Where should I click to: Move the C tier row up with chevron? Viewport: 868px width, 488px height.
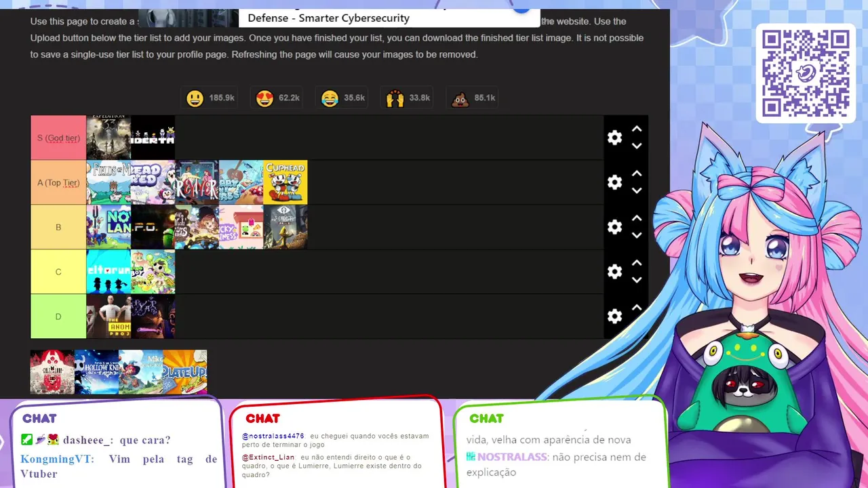[x=637, y=263]
